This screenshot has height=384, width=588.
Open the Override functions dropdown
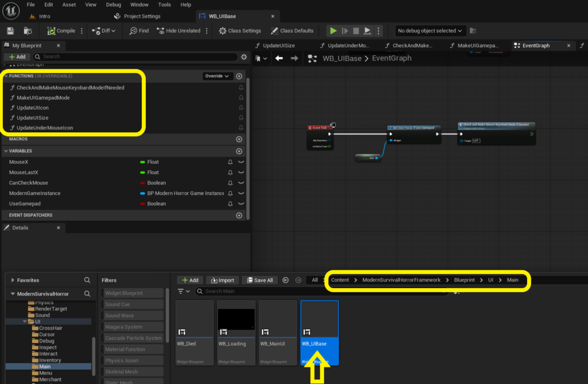tap(216, 76)
